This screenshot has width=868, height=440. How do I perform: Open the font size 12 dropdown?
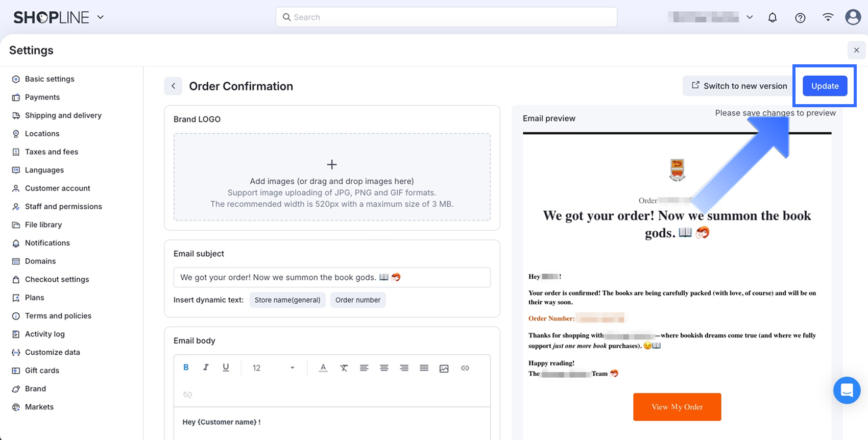coord(273,368)
